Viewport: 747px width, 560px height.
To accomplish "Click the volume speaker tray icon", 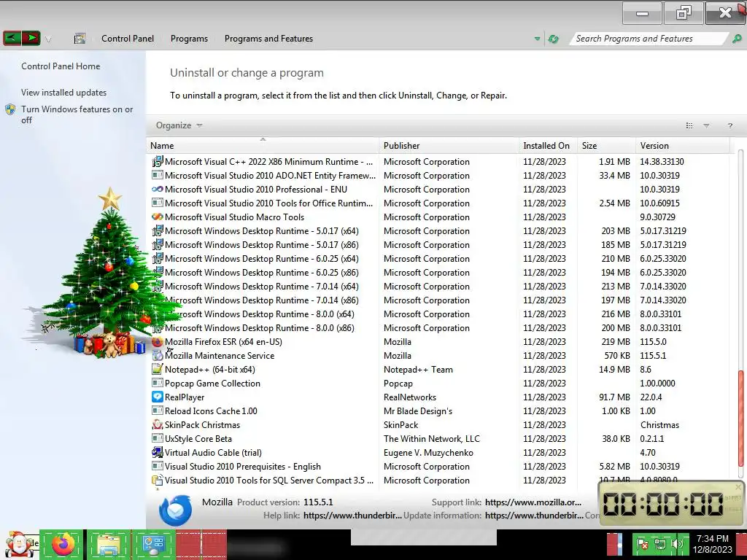I will [x=677, y=544].
